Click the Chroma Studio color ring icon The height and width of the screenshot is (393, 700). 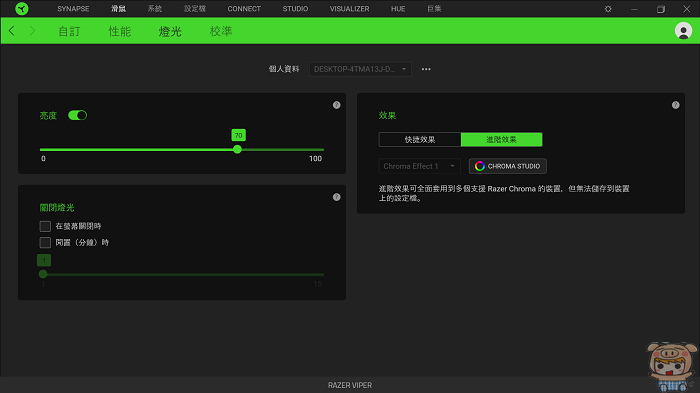(479, 166)
